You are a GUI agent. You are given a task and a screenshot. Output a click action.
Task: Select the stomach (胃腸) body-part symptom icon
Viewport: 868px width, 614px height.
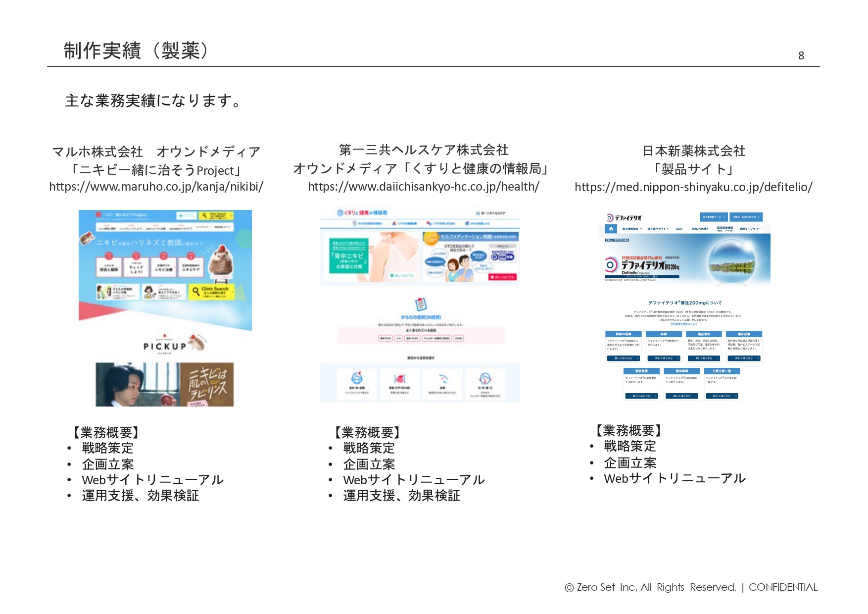(400, 378)
